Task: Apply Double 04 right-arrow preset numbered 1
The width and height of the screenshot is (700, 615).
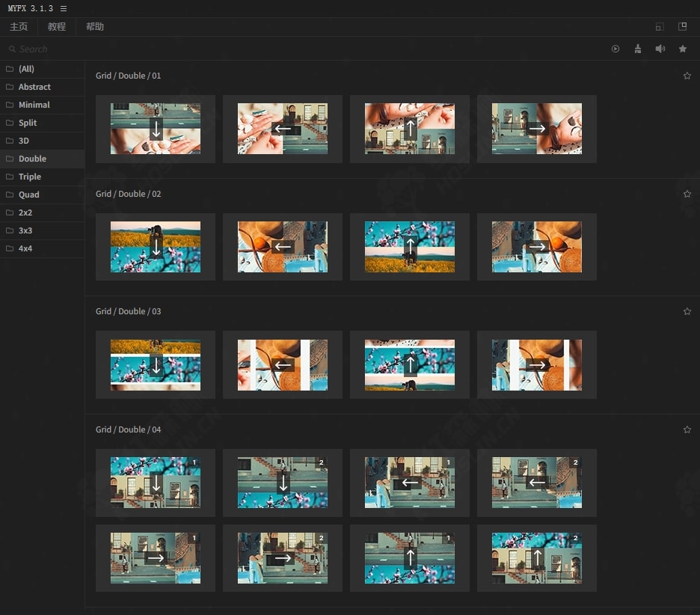Action: click(x=156, y=558)
